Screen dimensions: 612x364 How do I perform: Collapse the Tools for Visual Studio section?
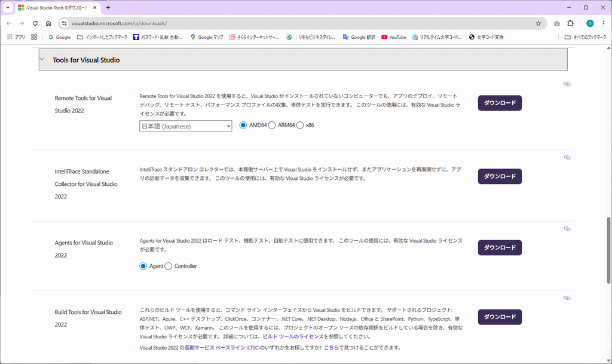point(42,60)
